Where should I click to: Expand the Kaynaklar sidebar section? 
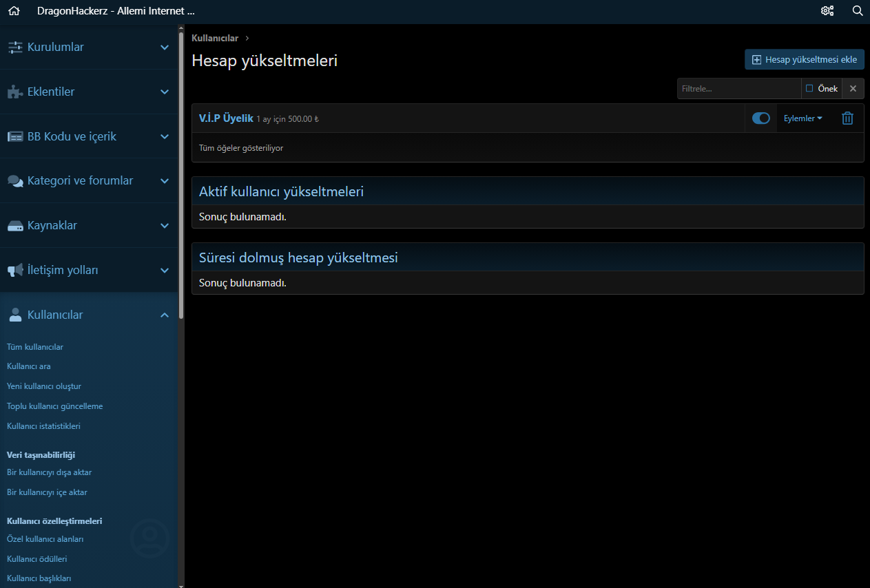[x=165, y=226]
